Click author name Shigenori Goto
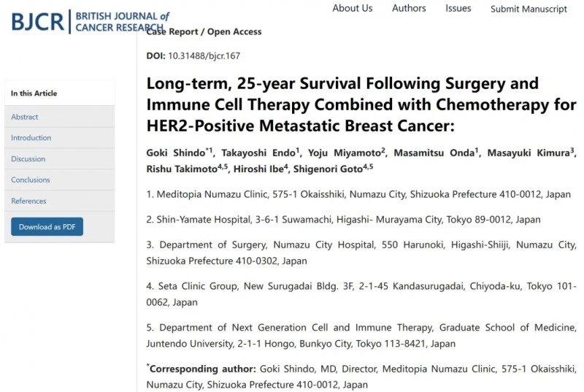The height and width of the screenshot is (392, 584). coord(328,169)
